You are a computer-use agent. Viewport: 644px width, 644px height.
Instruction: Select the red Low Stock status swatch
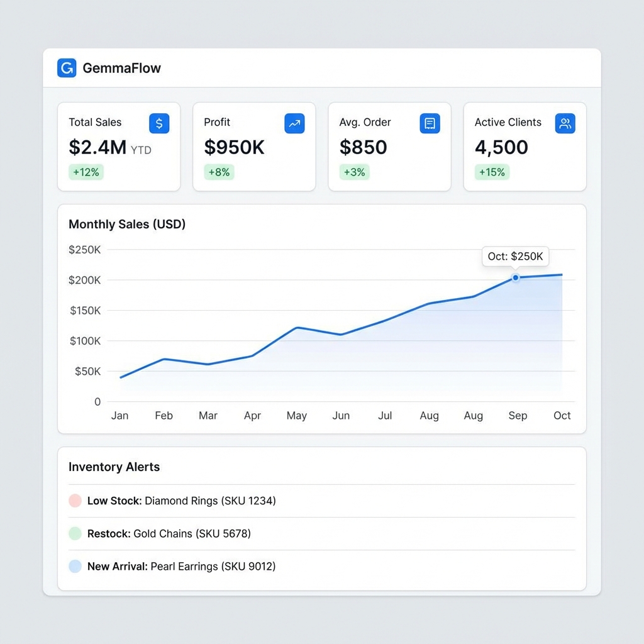(x=75, y=501)
